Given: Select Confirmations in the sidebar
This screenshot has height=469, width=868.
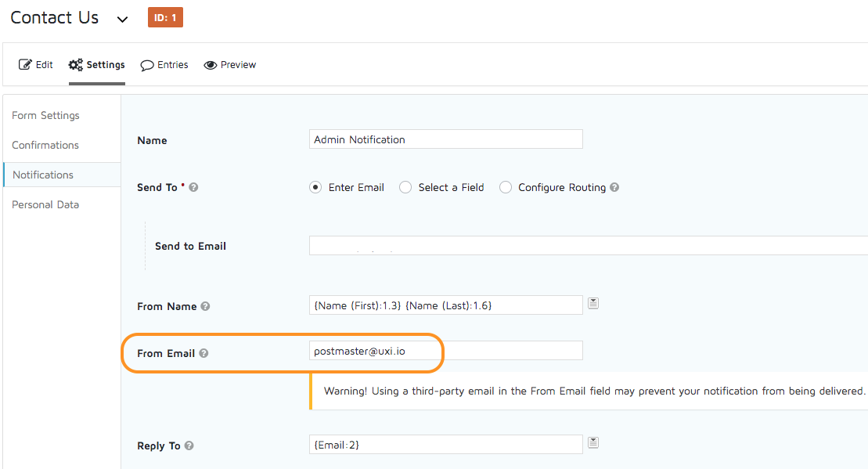Looking at the screenshot, I should coord(45,145).
